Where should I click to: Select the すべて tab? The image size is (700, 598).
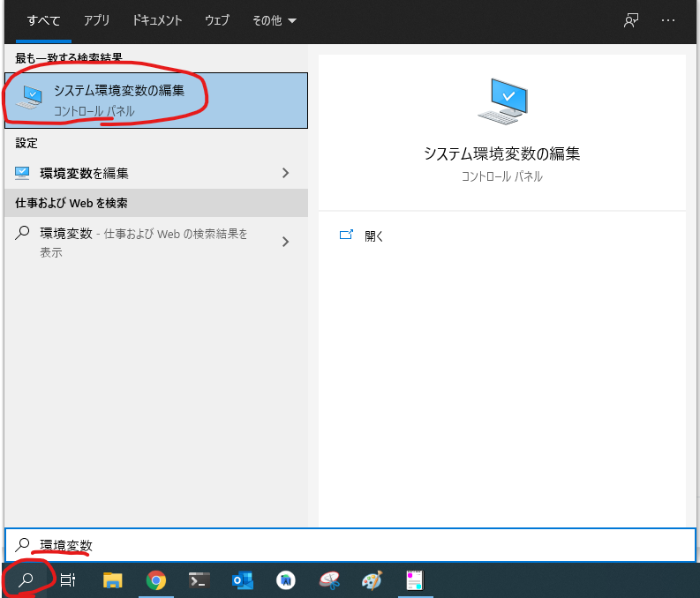43,20
